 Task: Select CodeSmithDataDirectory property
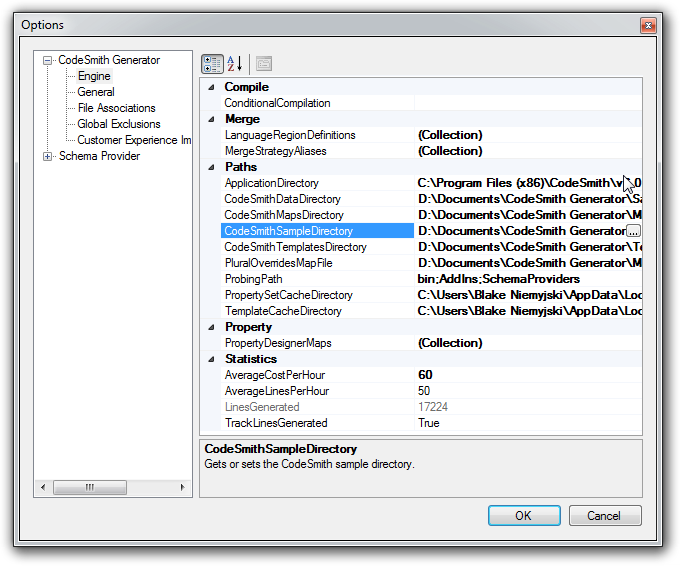point(317,199)
